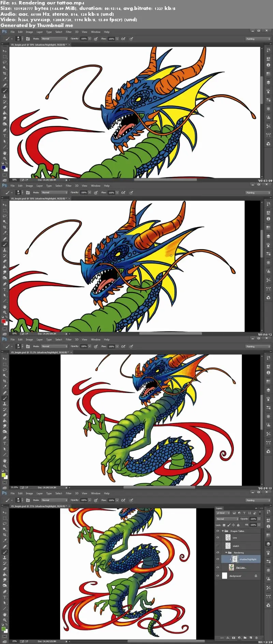Collapse the Rendering group
The height and width of the screenshot is (644, 273).
[x=226, y=552]
